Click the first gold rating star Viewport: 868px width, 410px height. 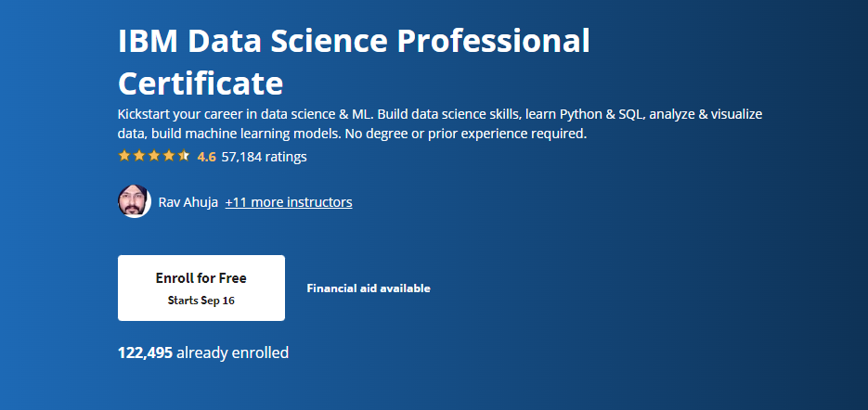pos(124,156)
